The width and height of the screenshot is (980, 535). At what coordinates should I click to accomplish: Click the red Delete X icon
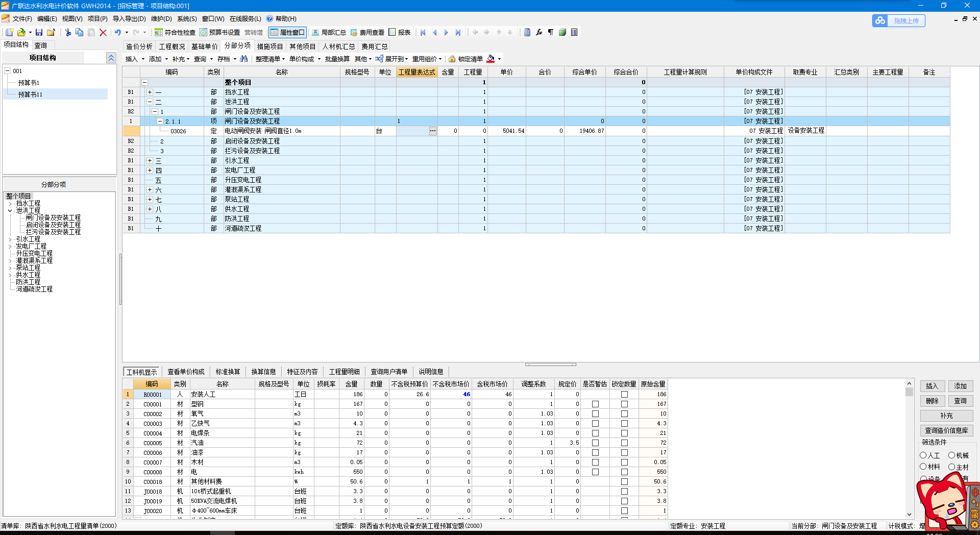coord(103,32)
